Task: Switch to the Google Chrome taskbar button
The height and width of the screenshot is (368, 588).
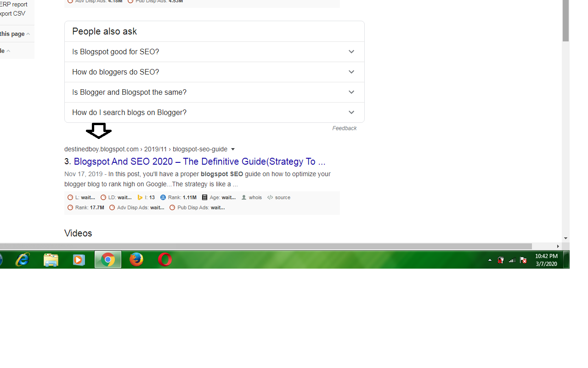Action: click(x=108, y=260)
